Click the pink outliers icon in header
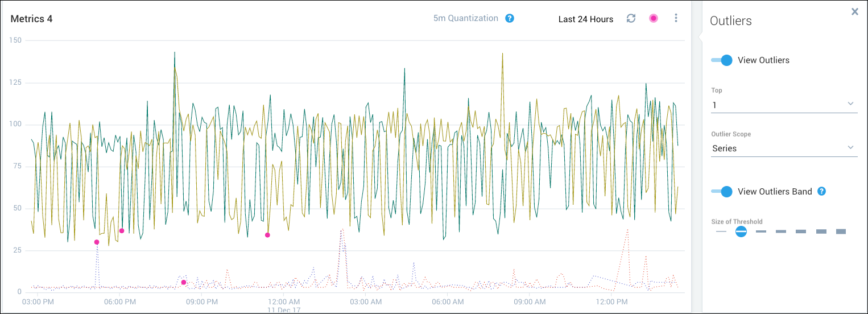Screen dimensions: 868x314 tap(654, 18)
